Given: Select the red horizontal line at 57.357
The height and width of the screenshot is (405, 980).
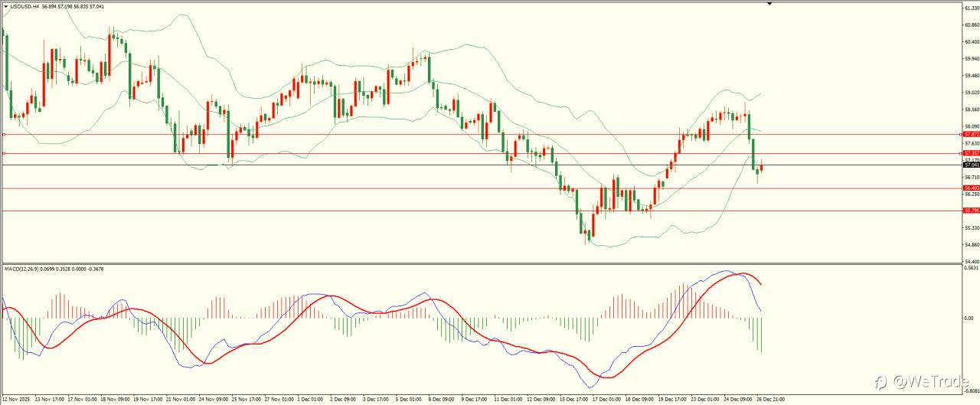Looking at the screenshot, I should tap(482, 154).
